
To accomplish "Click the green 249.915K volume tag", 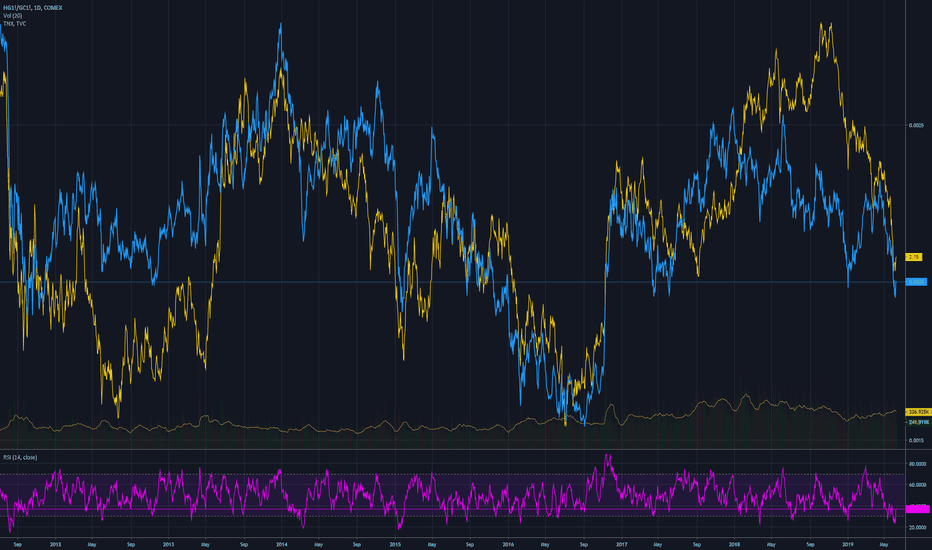I will (918, 422).
